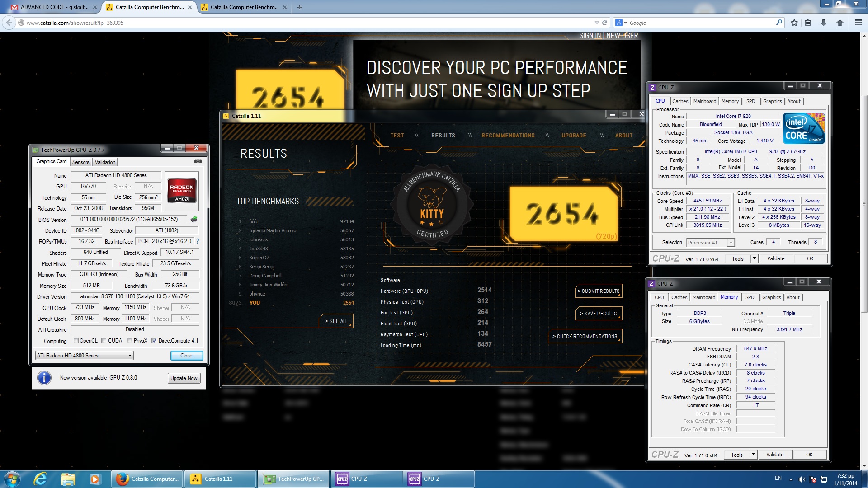Click the Validate button in upper CPU-Z

(x=776, y=258)
